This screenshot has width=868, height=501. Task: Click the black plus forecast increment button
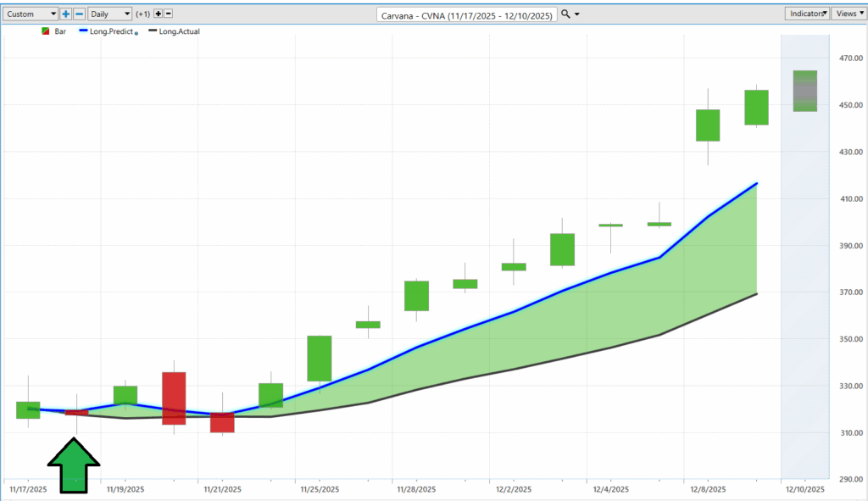157,14
